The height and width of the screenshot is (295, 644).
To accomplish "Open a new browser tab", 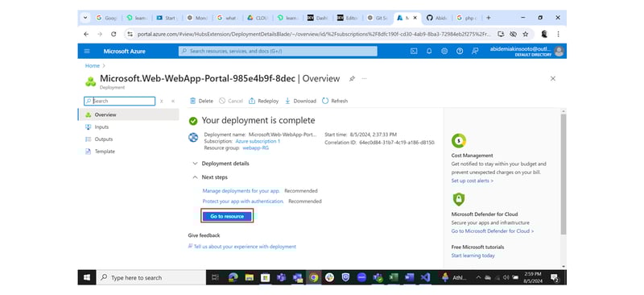I will (489, 18).
